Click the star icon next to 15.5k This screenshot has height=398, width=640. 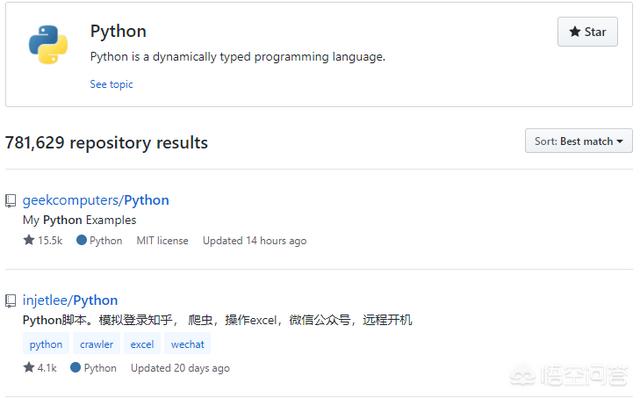click(x=29, y=240)
